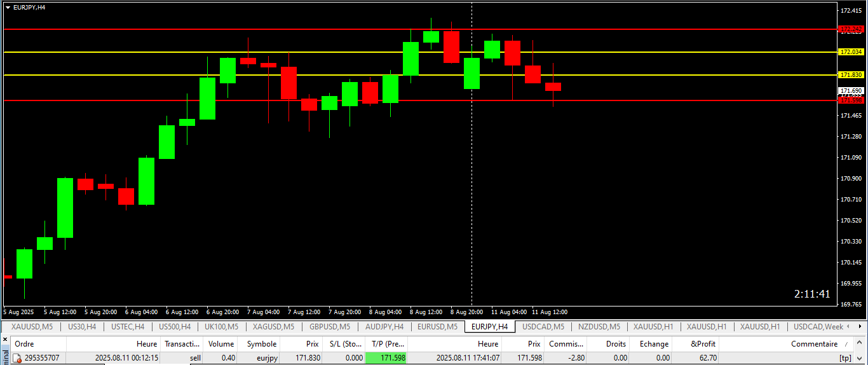The height and width of the screenshot is (365, 868).
Task: Open the AUDJPY,H4 chart tab
Action: point(384,327)
